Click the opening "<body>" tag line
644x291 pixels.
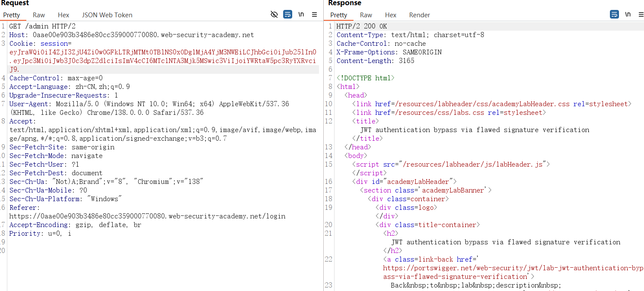356,156
